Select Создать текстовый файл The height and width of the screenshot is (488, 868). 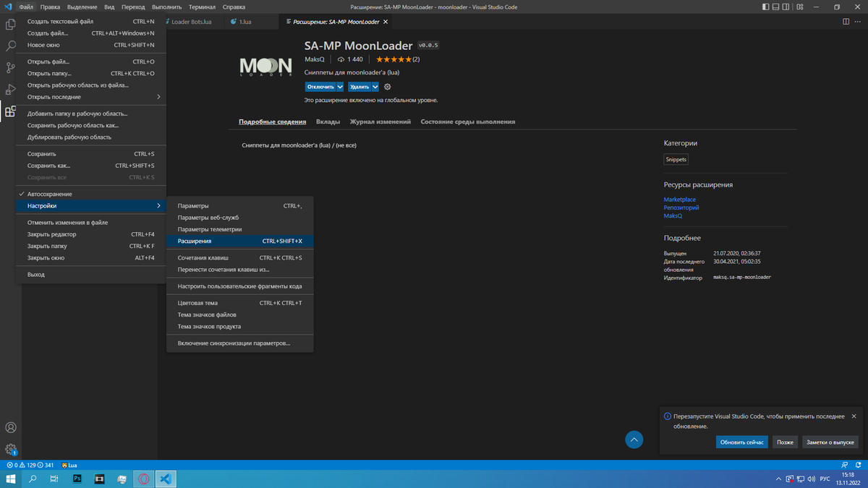tap(91, 22)
